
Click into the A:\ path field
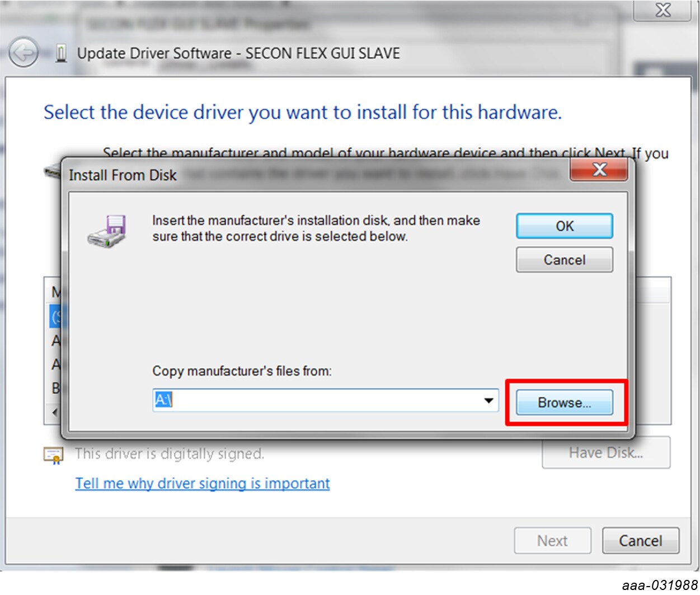point(317,401)
